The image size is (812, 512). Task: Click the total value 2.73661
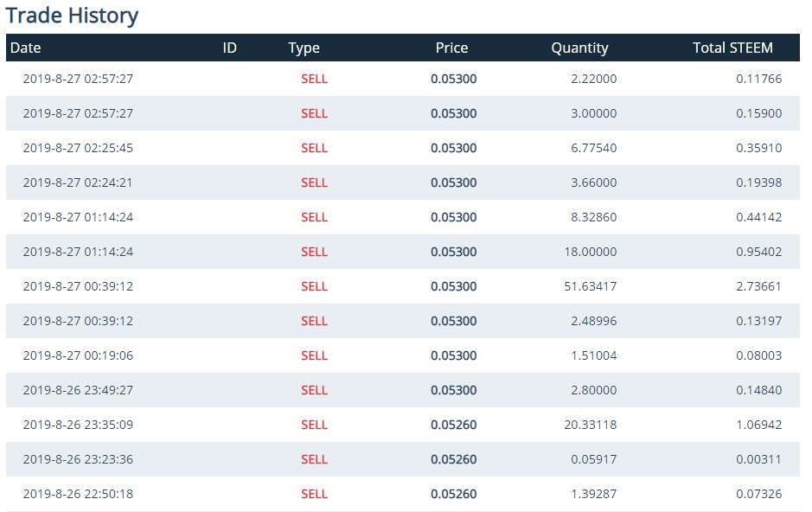758,286
